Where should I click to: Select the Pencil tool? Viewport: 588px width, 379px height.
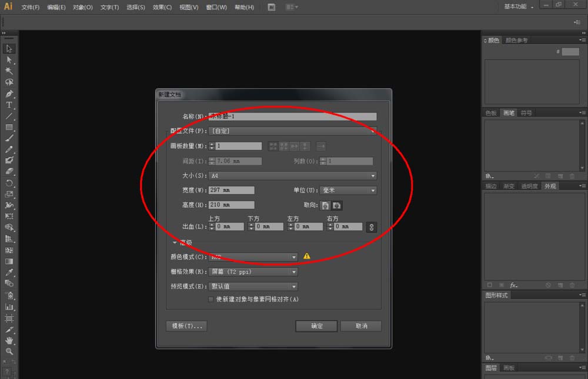pyautogui.click(x=9, y=149)
